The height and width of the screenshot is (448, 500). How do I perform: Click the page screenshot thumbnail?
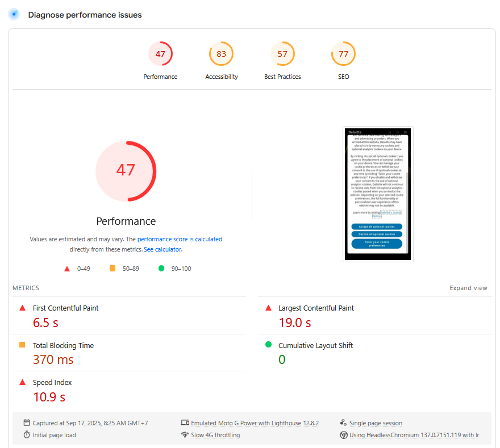pos(377,194)
